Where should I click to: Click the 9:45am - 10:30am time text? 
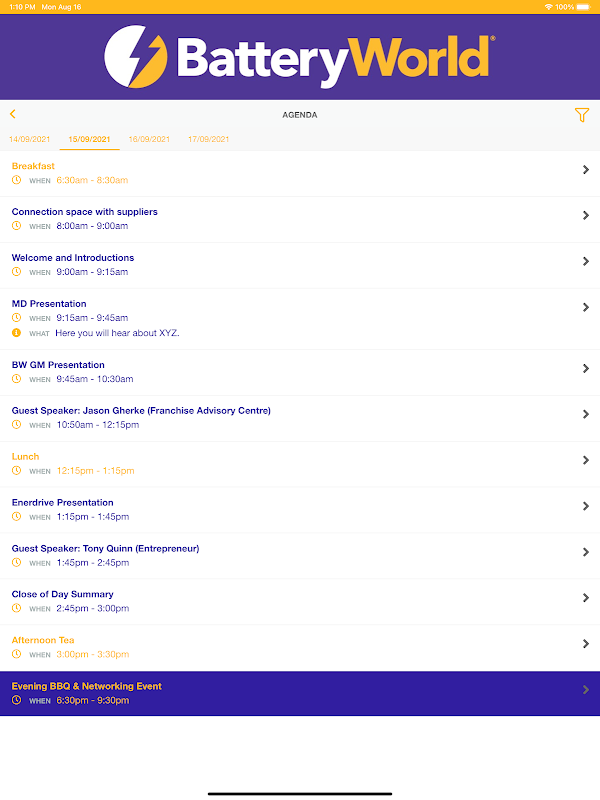coord(95,379)
